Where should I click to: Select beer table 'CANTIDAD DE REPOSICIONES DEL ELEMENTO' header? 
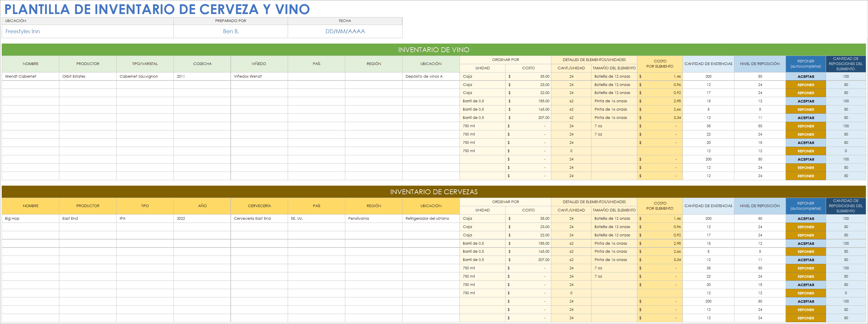846,206
